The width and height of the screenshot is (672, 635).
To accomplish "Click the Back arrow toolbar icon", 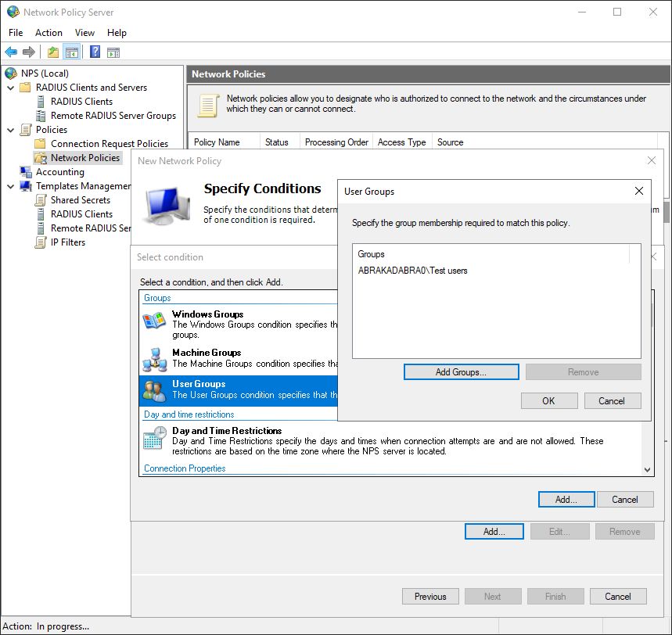I will (x=11, y=52).
